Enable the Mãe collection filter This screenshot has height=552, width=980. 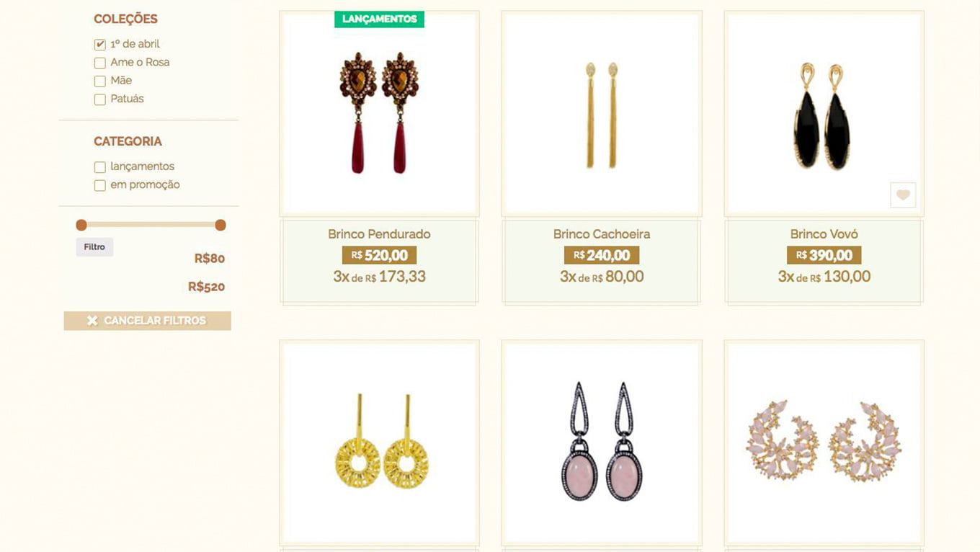pyautogui.click(x=100, y=81)
